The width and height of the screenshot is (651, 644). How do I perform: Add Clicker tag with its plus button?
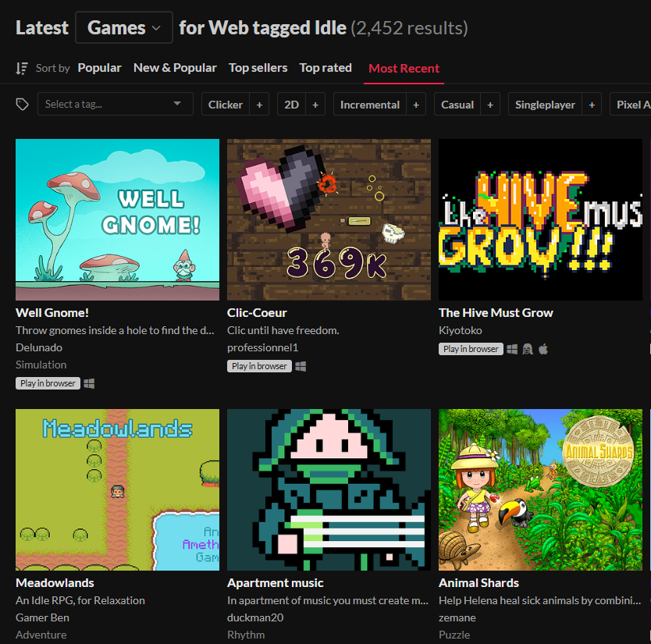(x=259, y=105)
